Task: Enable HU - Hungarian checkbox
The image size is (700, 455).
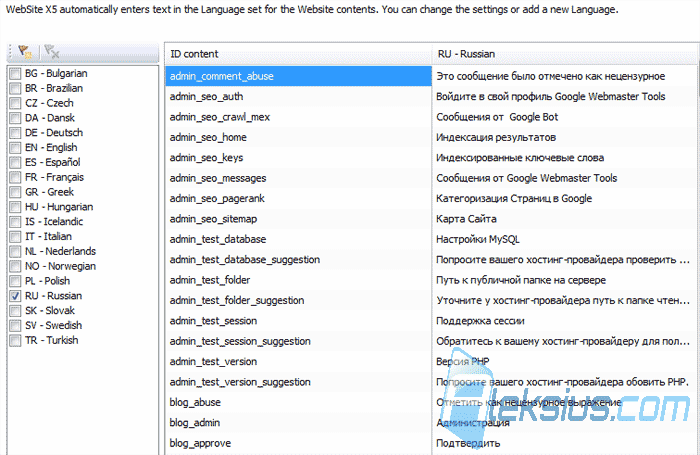Action: [x=15, y=207]
